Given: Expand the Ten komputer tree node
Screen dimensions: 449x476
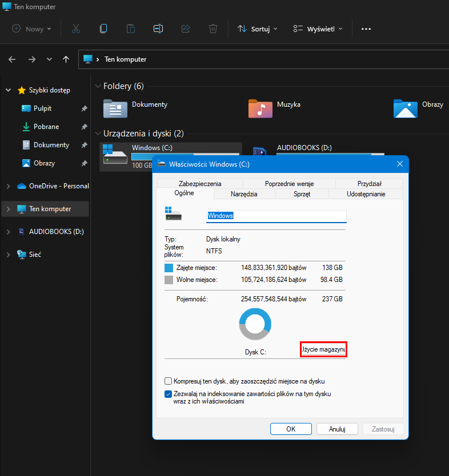Looking at the screenshot, I should pyautogui.click(x=9, y=209).
